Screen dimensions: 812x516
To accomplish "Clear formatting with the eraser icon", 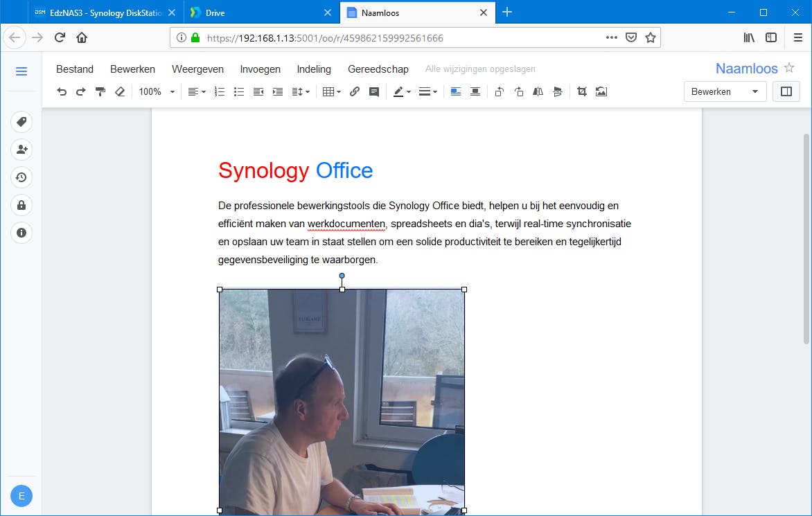I will click(x=120, y=91).
